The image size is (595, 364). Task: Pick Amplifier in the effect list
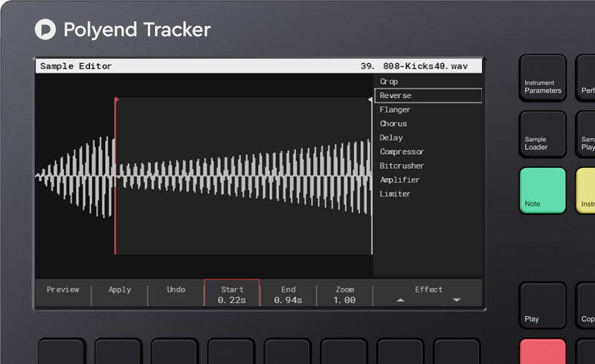tap(400, 180)
